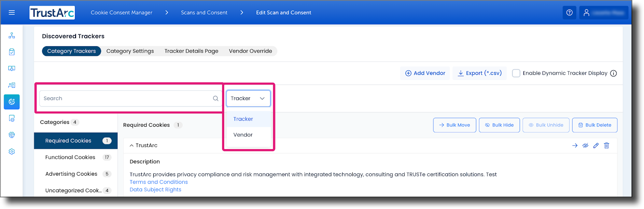Move the TrustArc tracker using arrow icon
644x209 pixels.
tap(575, 145)
